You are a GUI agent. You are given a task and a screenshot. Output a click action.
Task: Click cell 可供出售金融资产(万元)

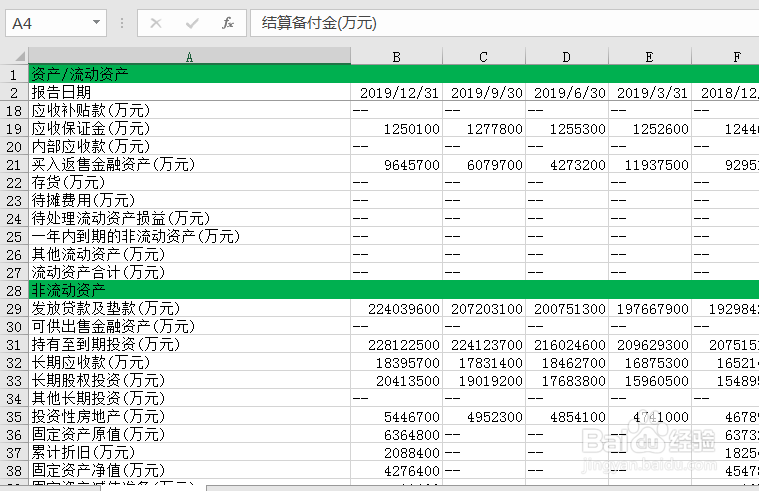click(x=189, y=326)
